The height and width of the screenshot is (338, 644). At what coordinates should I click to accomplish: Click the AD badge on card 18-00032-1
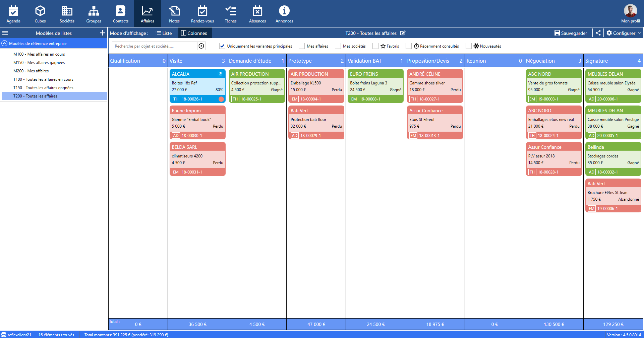591,172
